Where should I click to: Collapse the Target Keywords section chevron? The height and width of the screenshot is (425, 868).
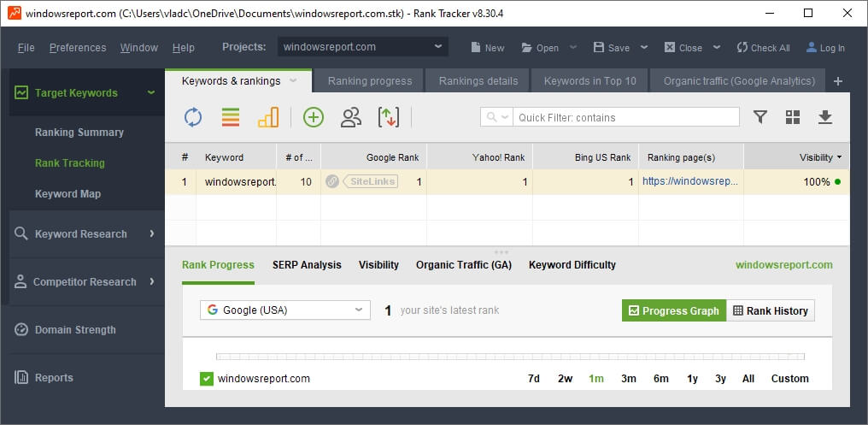click(151, 93)
